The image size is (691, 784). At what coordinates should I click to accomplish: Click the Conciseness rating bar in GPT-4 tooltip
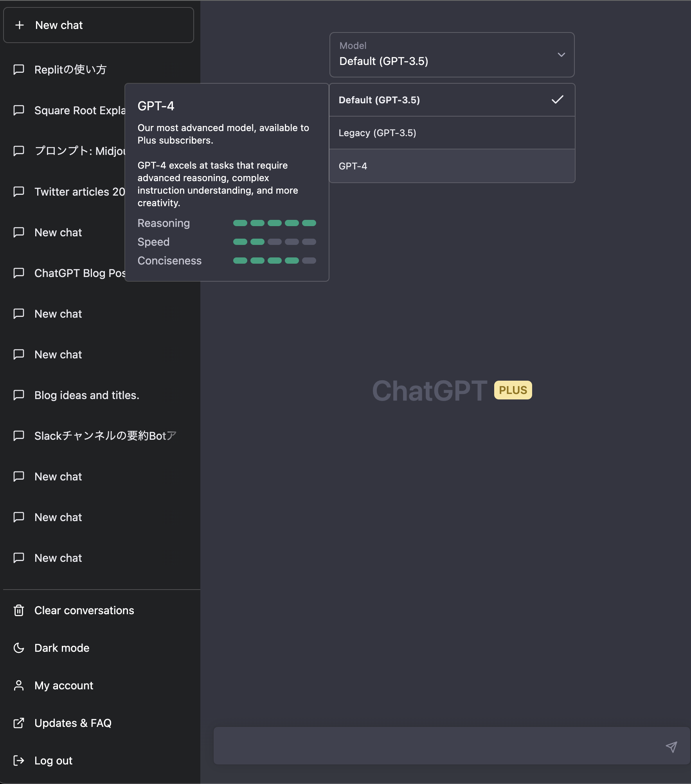pos(275,261)
